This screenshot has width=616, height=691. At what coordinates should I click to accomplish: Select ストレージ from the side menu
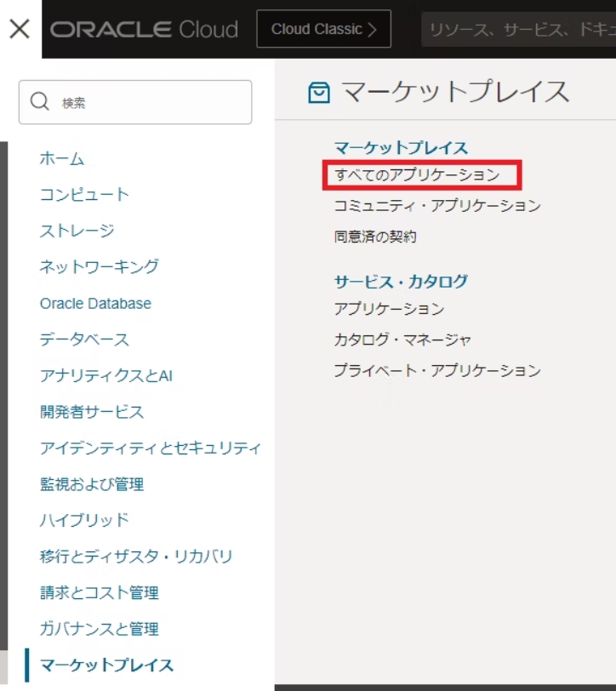pyautogui.click(x=77, y=231)
